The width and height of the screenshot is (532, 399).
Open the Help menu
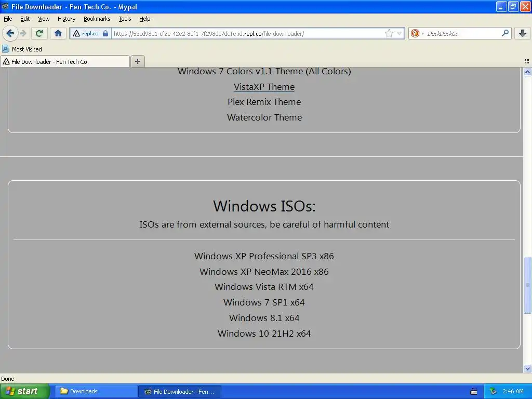coord(145,19)
